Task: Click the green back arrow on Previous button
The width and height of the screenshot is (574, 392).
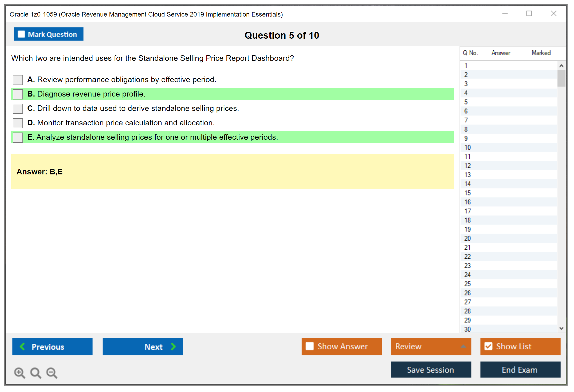Action: pyautogui.click(x=23, y=346)
